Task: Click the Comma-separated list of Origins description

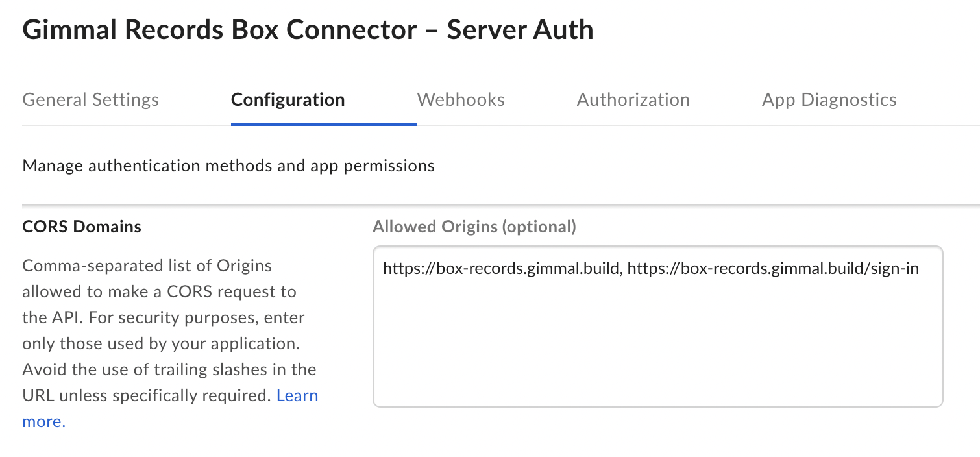Action: point(147,266)
